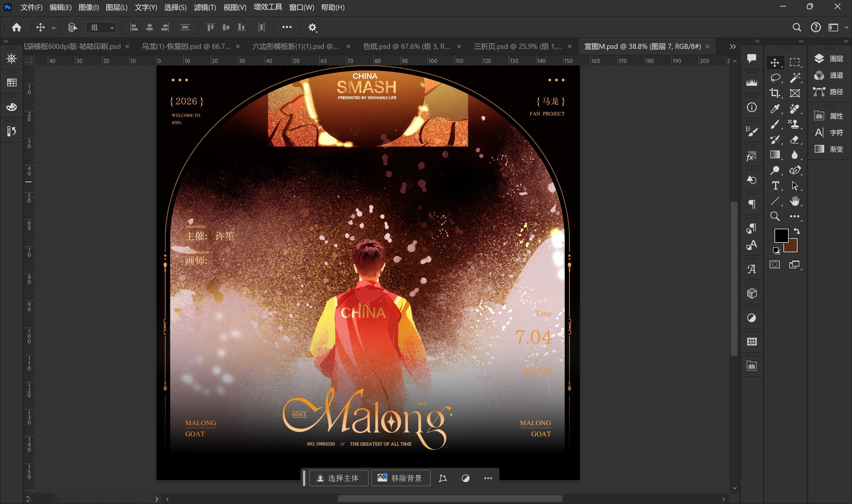Screen dimensions: 852x504
Task: Select the Hand tool
Action: pos(794,201)
